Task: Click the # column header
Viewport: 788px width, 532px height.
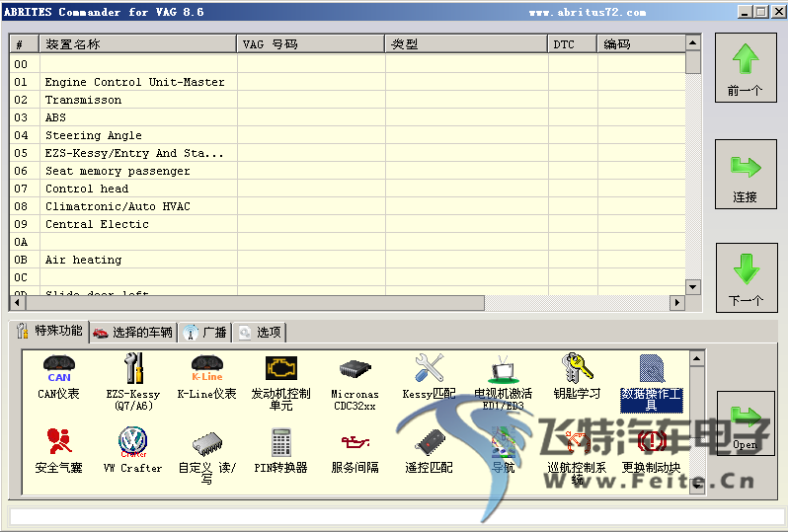Action: point(24,44)
